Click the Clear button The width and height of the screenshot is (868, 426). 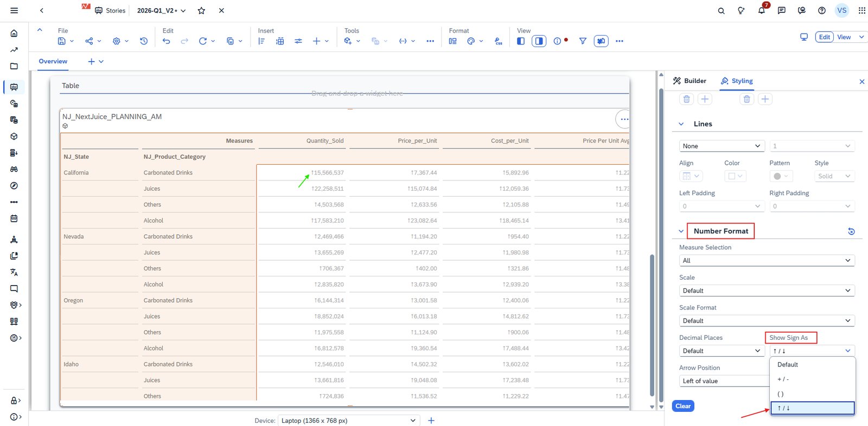[683, 406]
